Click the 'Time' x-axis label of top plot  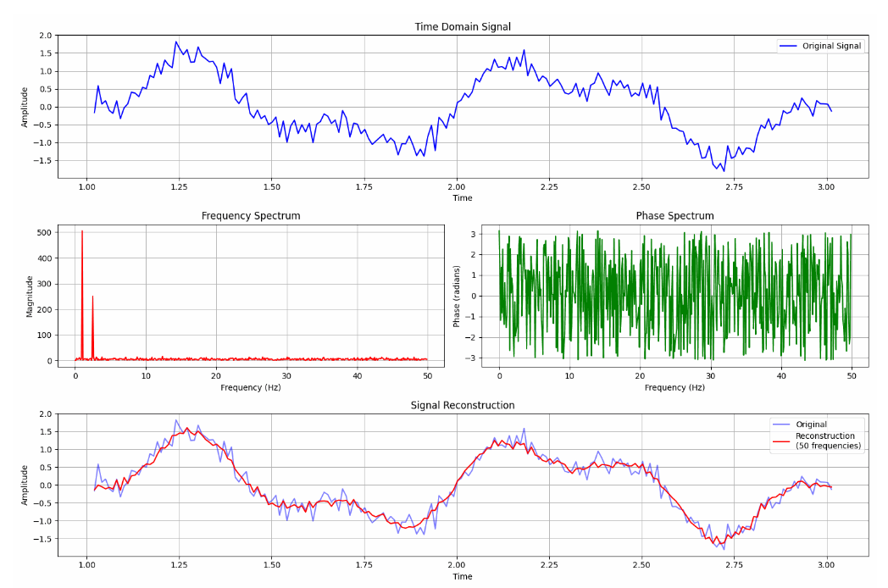[x=462, y=197]
